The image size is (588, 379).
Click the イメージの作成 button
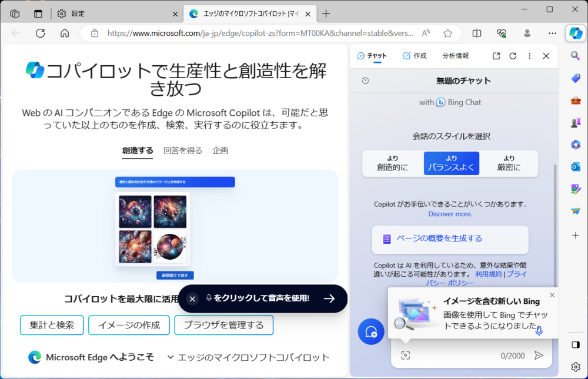click(x=129, y=325)
